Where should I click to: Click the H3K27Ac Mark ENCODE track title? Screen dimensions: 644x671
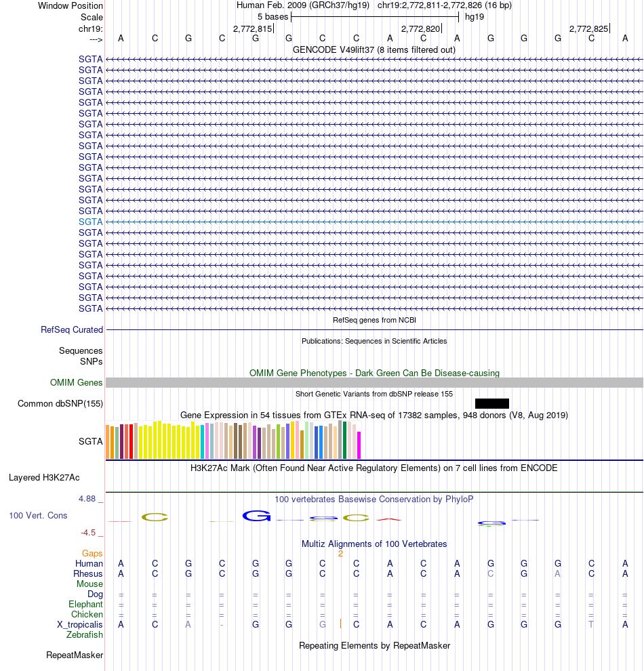click(374, 468)
